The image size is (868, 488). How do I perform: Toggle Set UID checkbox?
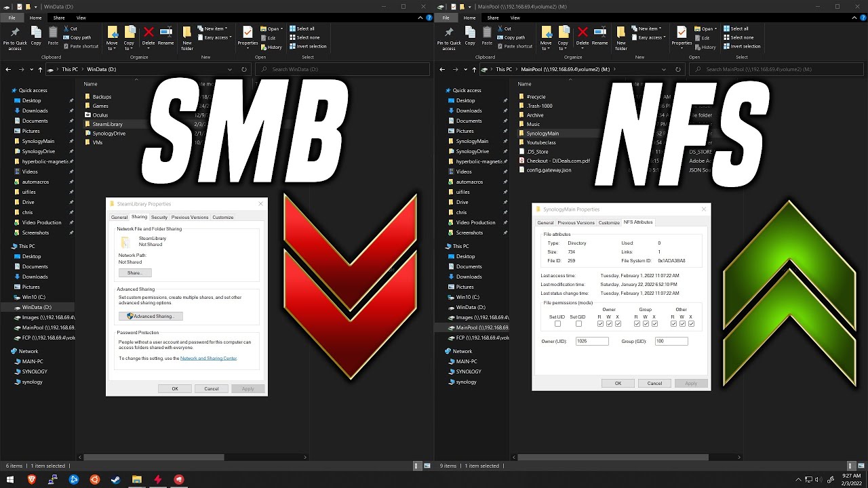(x=557, y=324)
